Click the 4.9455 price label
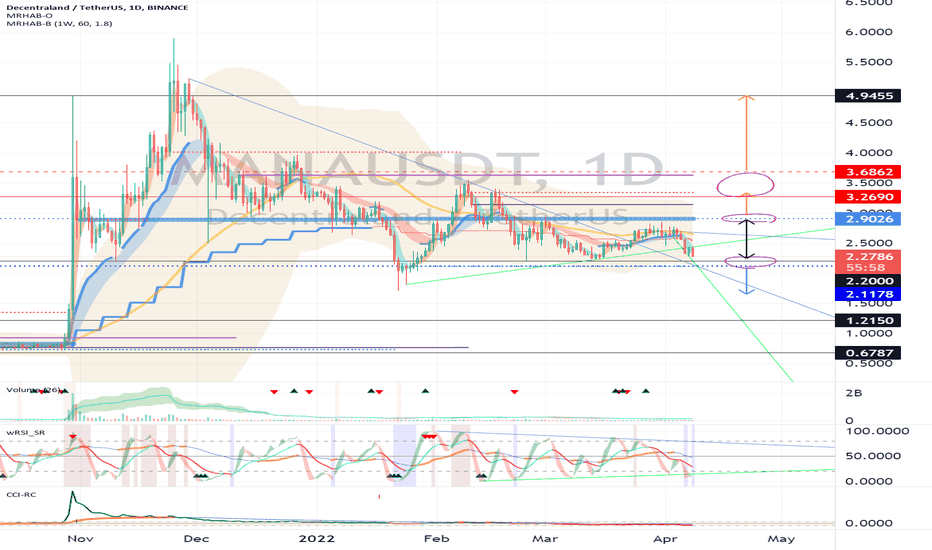This screenshot has height=550, width=932. coord(868,96)
